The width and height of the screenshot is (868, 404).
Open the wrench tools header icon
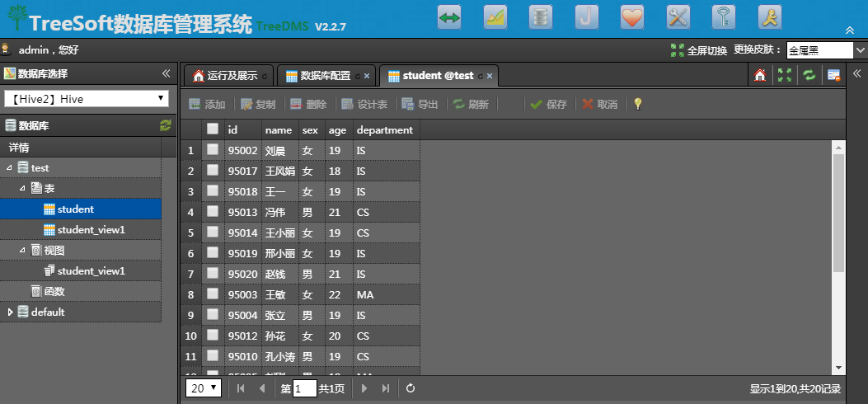[x=678, y=17]
